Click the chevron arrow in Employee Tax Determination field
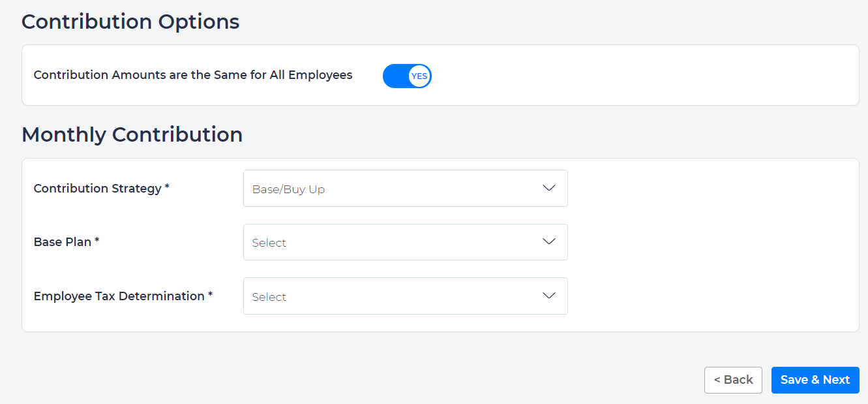 (x=549, y=296)
